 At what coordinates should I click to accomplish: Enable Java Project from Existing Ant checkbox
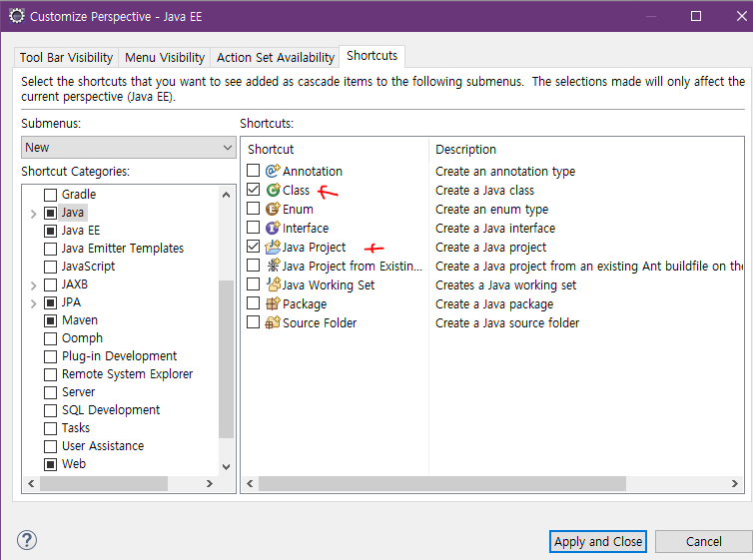pos(253,266)
